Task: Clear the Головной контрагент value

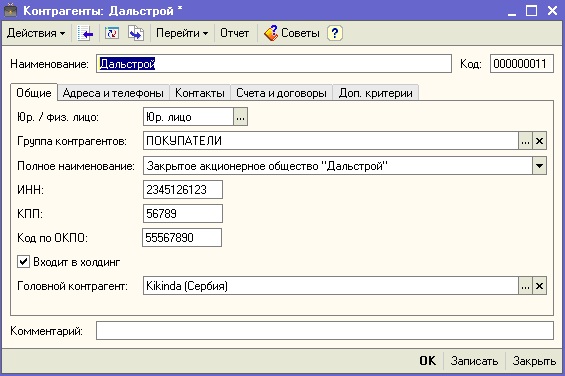Action: point(539,286)
